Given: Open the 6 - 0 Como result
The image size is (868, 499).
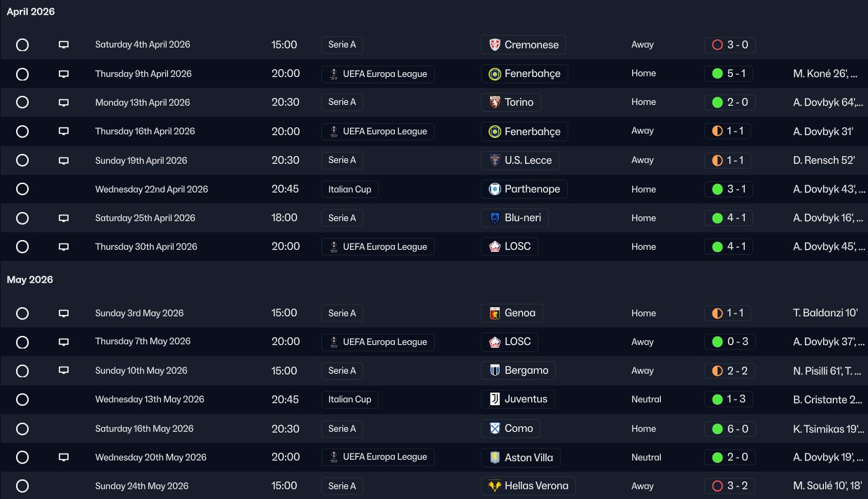Looking at the screenshot, I should pos(729,428).
